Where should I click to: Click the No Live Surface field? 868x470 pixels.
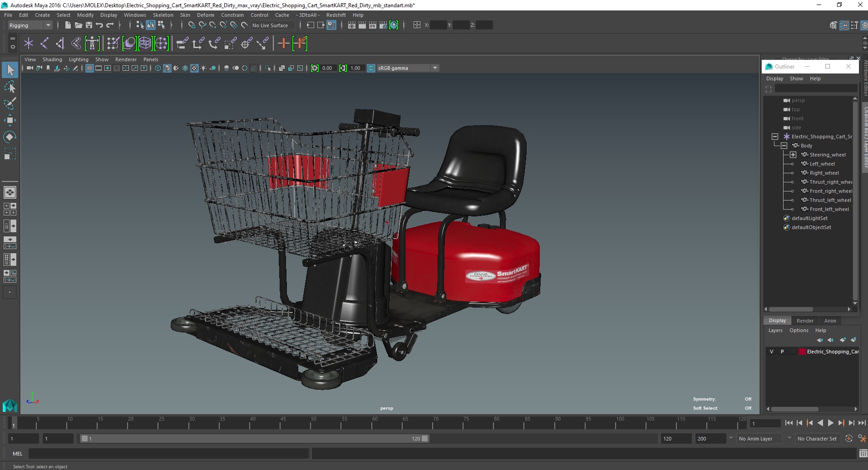[272, 25]
